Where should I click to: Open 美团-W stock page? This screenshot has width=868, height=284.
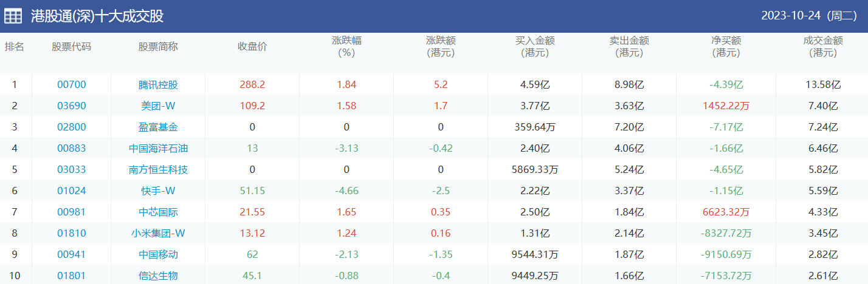(158, 106)
